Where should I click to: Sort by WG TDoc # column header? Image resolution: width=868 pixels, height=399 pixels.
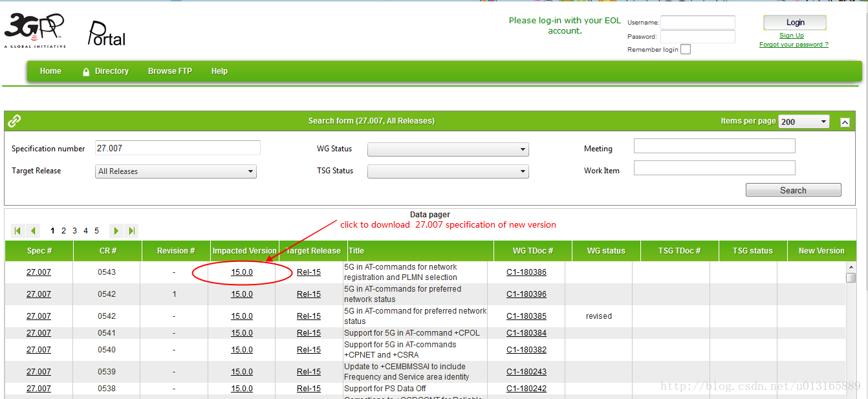533,251
